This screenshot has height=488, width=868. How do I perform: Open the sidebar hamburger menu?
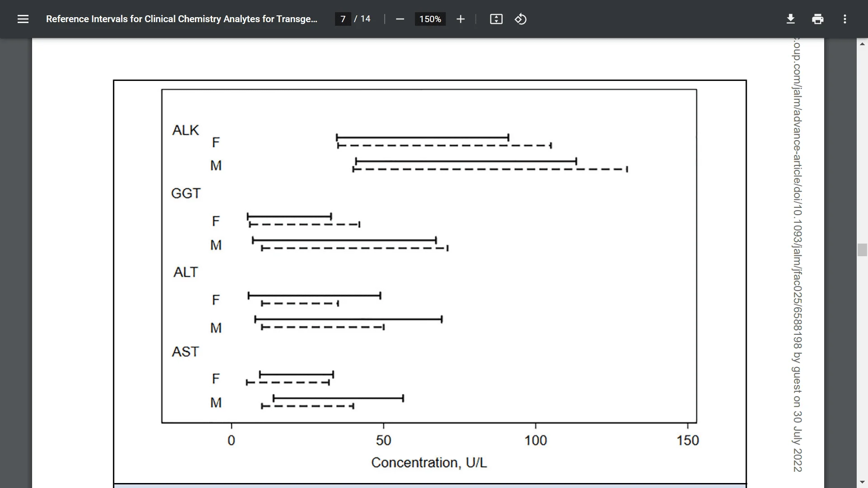23,19
